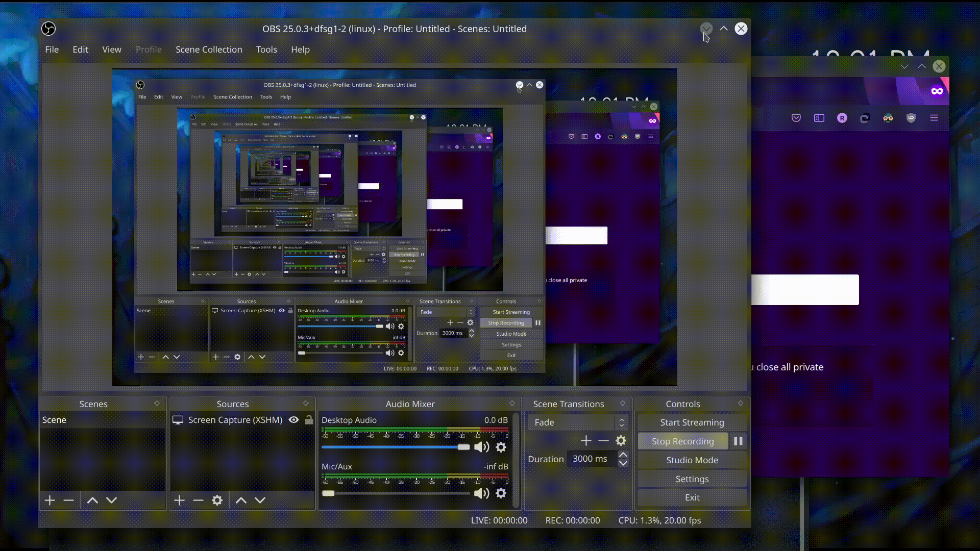This screenshot has height=551, width=980.
Task: Open source properties gear in Sources panel
Action: [217, 500]
